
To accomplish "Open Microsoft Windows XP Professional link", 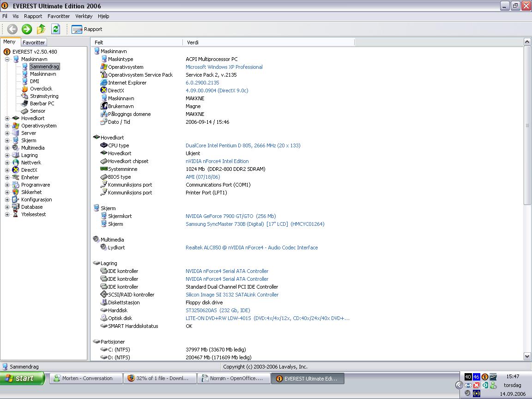I will [224, 67].
